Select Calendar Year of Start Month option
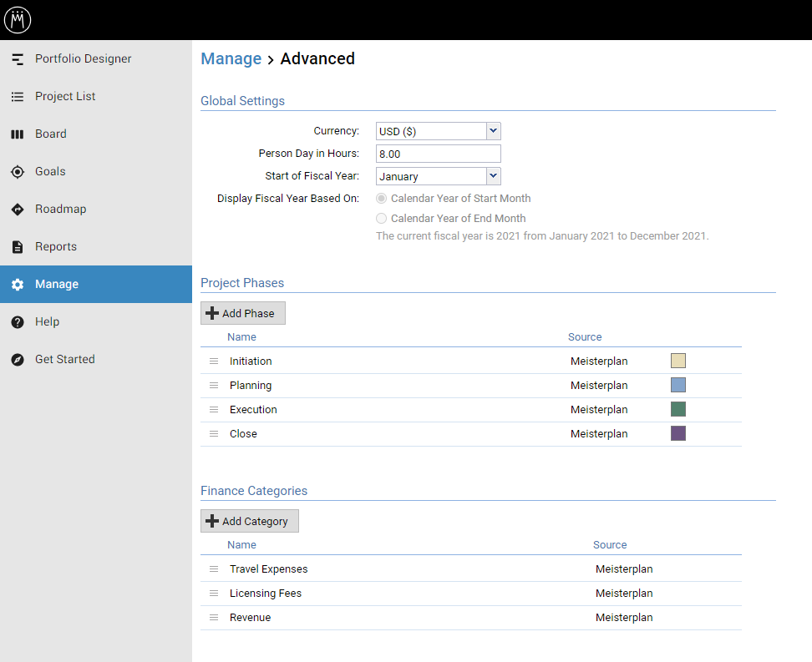This screenshot has height=662, width=812. (x=382, y=199)
